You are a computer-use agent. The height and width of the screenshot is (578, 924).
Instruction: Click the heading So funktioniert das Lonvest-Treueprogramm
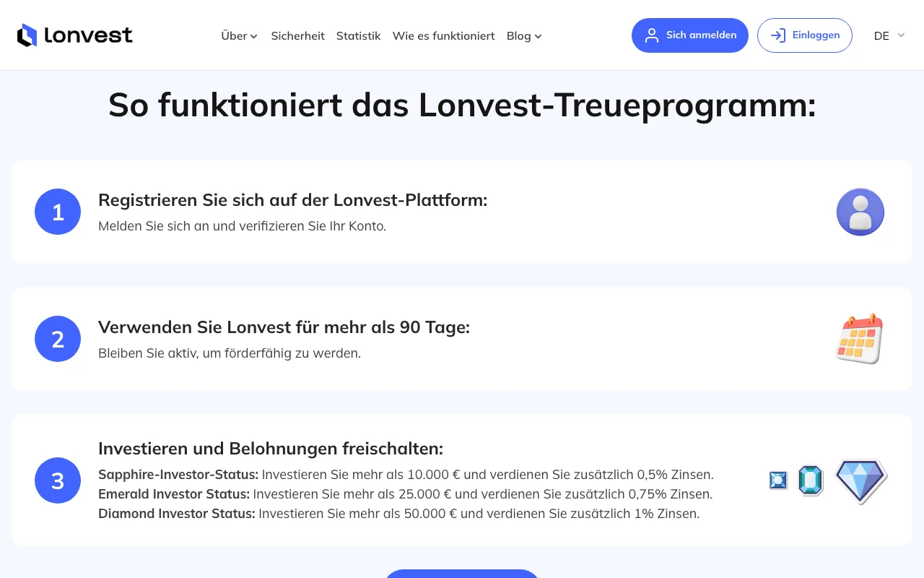pyautogui.click(x=462, y=105)
